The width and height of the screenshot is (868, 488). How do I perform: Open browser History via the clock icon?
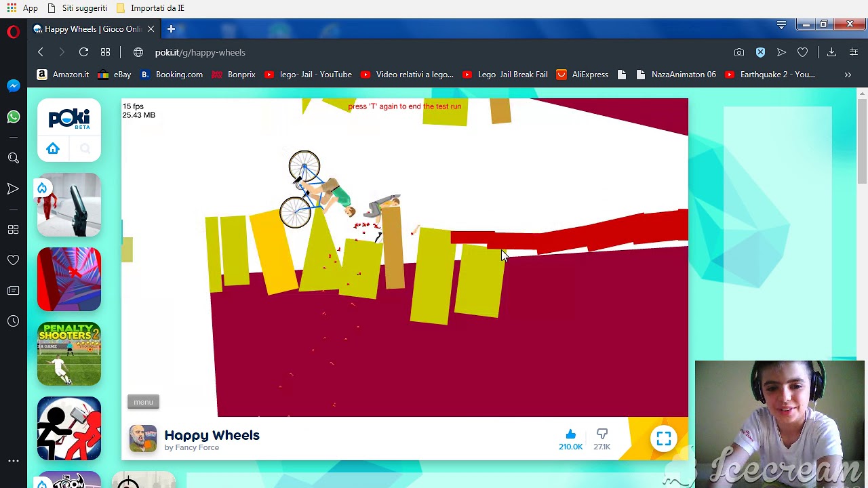[14, 321]
